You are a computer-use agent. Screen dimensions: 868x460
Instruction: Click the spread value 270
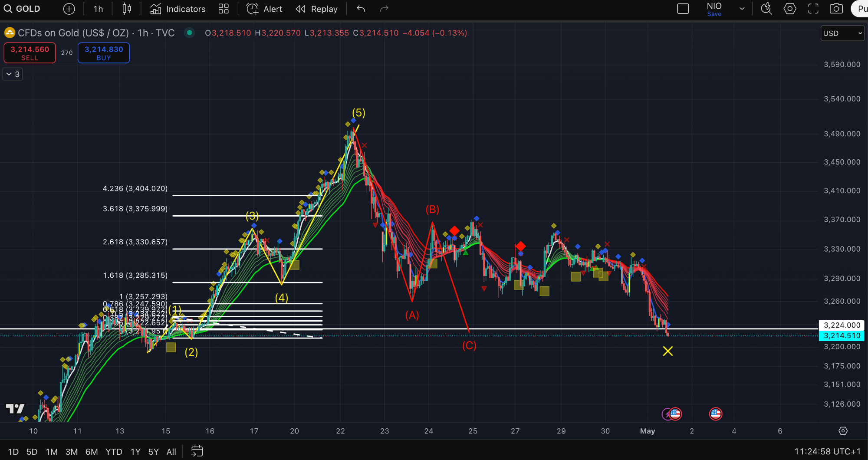(67, 53)
